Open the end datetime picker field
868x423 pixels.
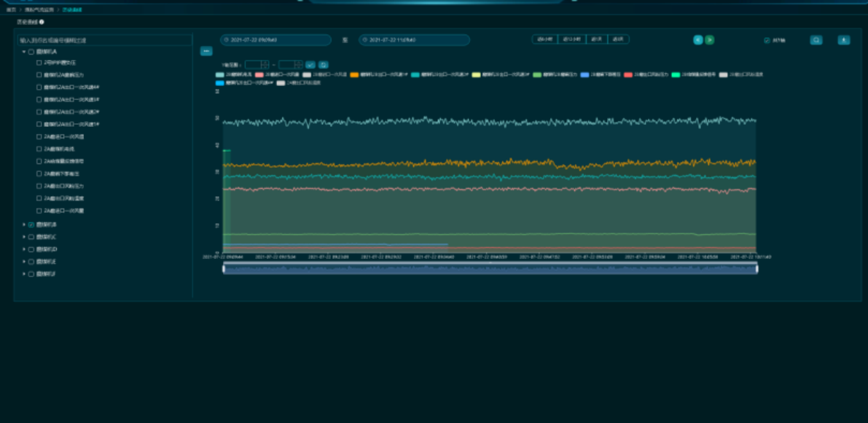click(413, 40)
